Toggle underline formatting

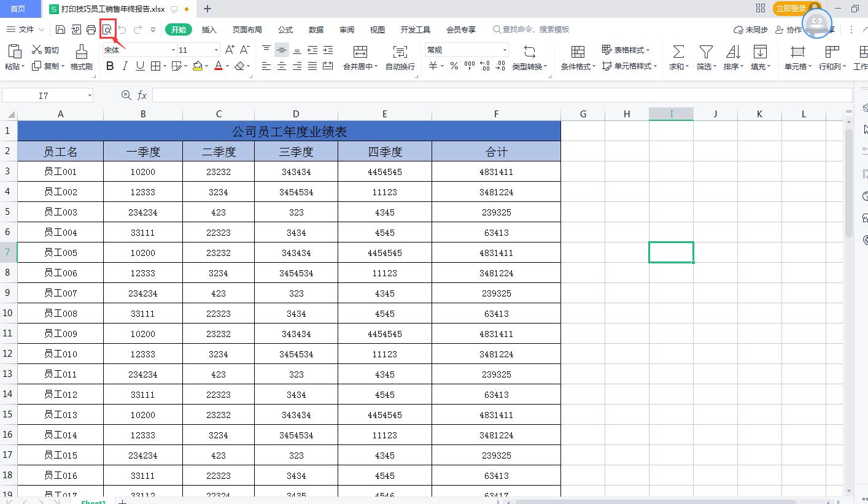(140, 66)
